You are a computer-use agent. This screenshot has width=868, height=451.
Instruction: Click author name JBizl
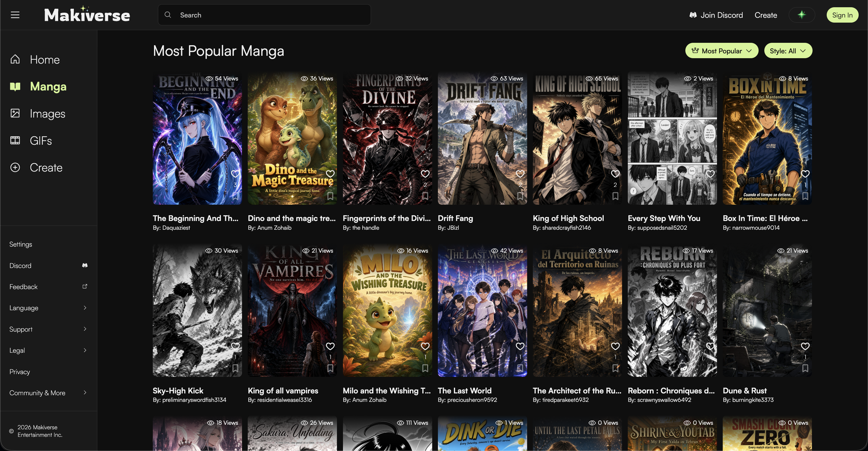[x=453, y=228]
